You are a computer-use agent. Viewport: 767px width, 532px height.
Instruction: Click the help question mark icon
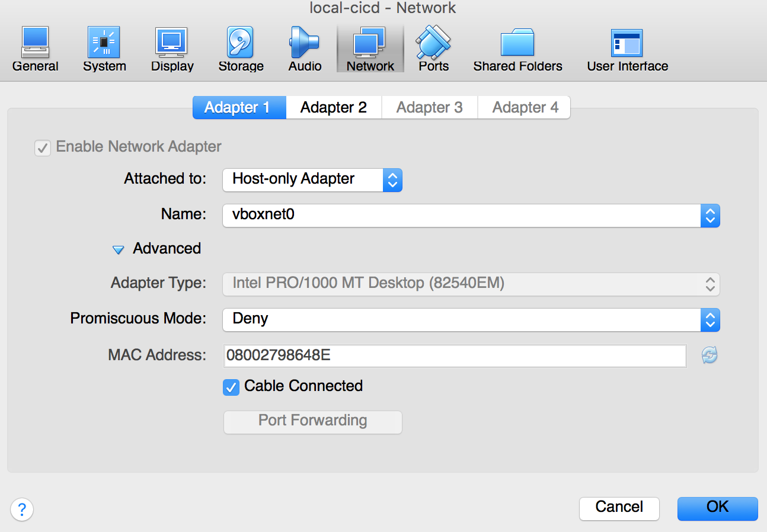(x=22, y=509)
